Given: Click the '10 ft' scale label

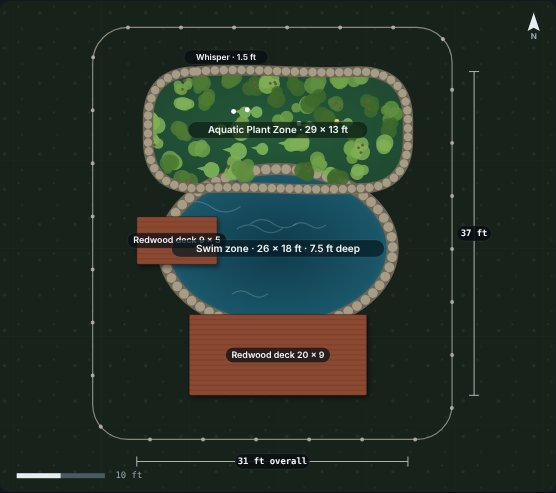Looking at the screenshot, I should [x=129, y=475].
